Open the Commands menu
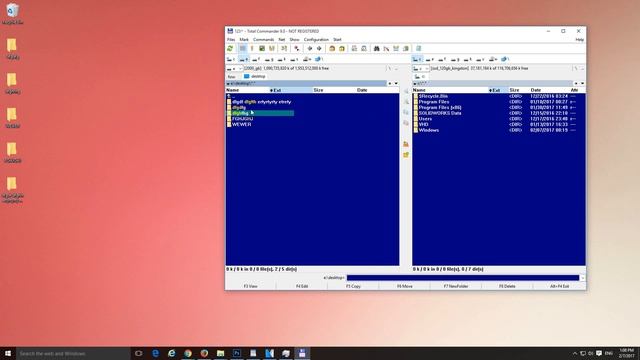This screenshot has height=360, width=640. coord(263,40)
